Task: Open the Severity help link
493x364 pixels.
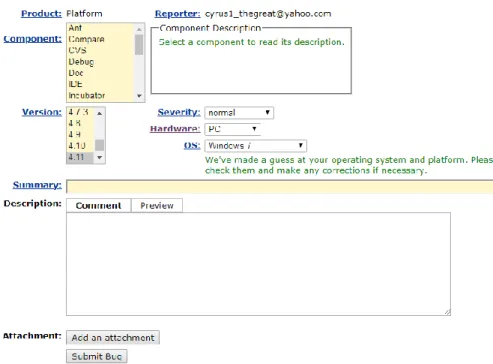Action: (x=179, y=112)
